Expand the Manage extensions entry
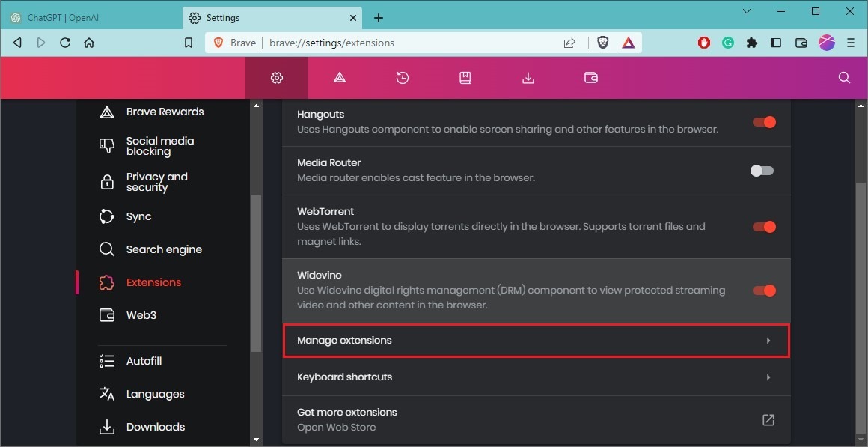The width and height of the screenshot is (868, 447). coord(535,340)
